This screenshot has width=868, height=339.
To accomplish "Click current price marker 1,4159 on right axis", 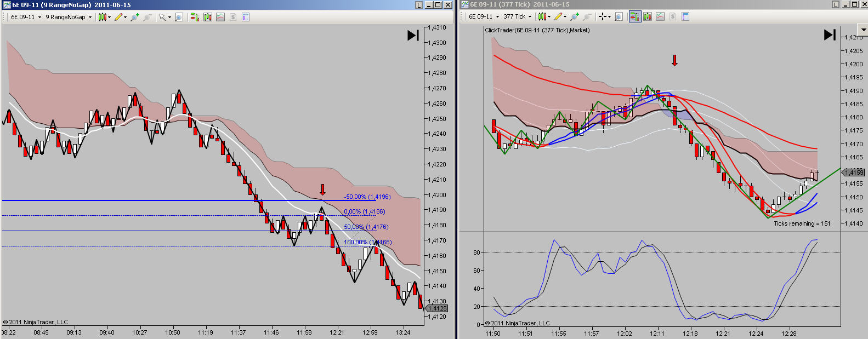I will coord(853,173).
